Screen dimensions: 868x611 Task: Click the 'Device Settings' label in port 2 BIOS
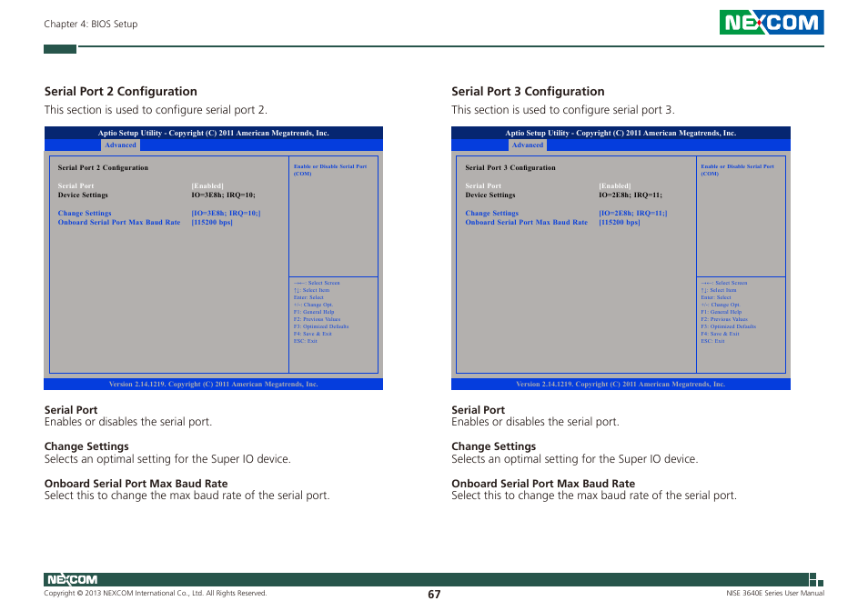click(x=83, y=195)
